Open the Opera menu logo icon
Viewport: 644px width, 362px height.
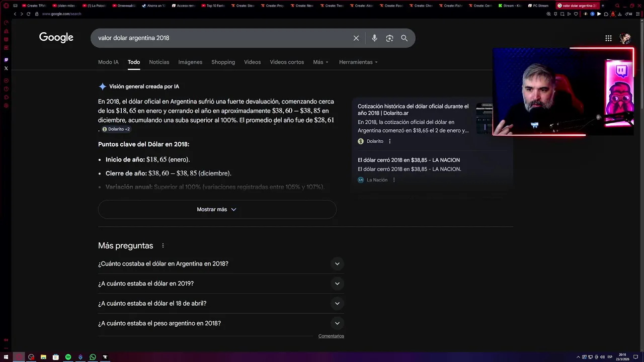[6, 6]
